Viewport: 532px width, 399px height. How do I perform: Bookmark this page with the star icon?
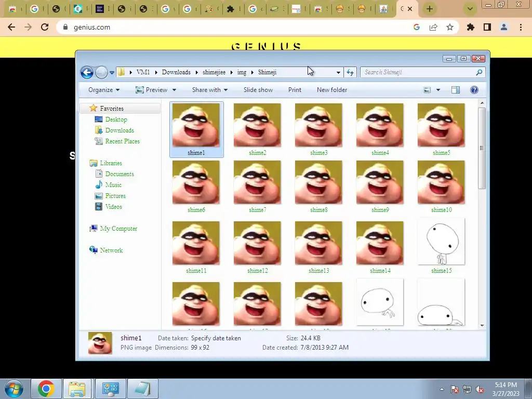(450, 27)
